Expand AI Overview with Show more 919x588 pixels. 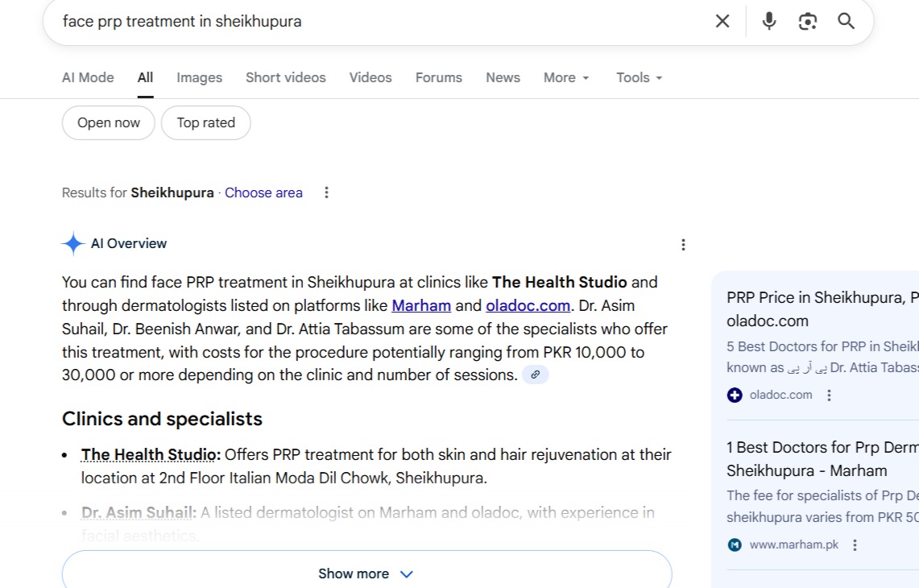point(366,574)
